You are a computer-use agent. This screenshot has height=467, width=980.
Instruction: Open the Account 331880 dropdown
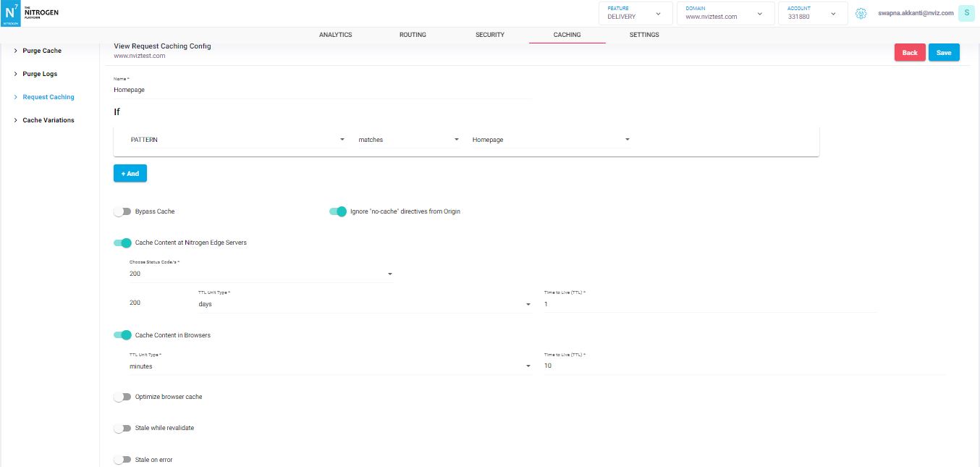coord(812,13)
